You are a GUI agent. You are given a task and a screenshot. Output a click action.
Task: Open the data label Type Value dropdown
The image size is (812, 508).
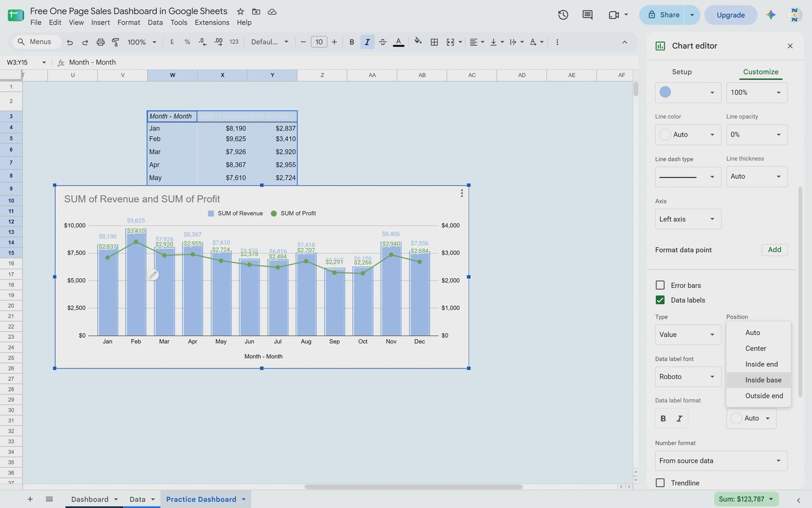(x=688, y=335)
